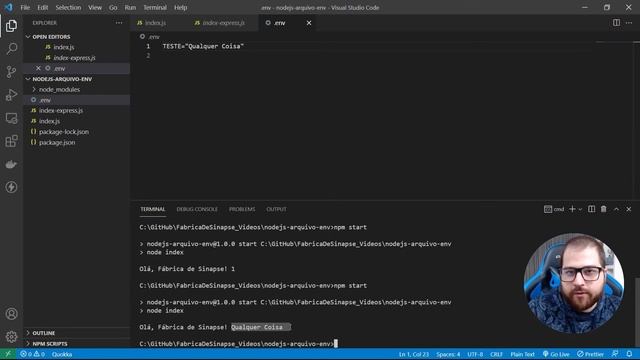The width and height of the screenshot is (640, 360).
Task: Open index.js in Open Editors list
Action: pyautogui.click(x=64, y=47)
